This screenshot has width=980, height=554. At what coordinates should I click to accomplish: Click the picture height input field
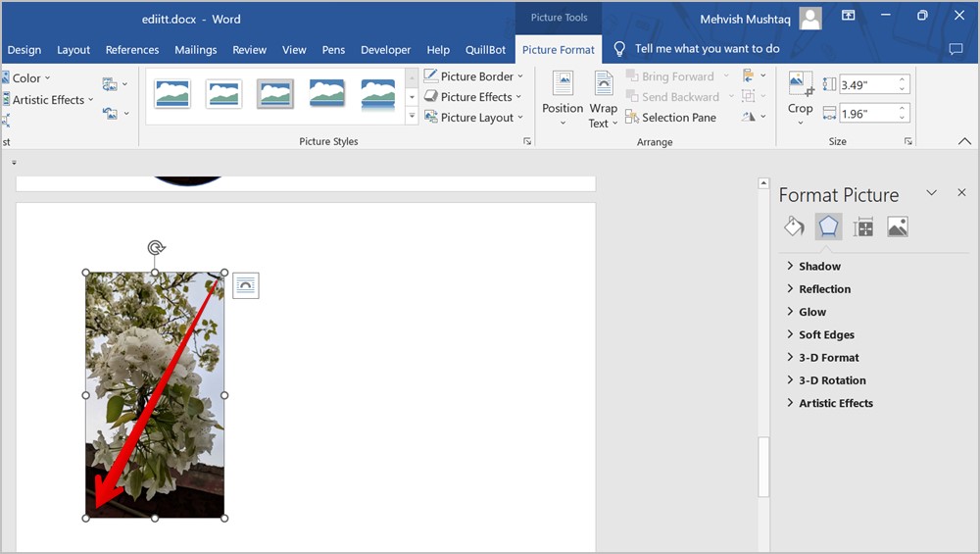866,85
